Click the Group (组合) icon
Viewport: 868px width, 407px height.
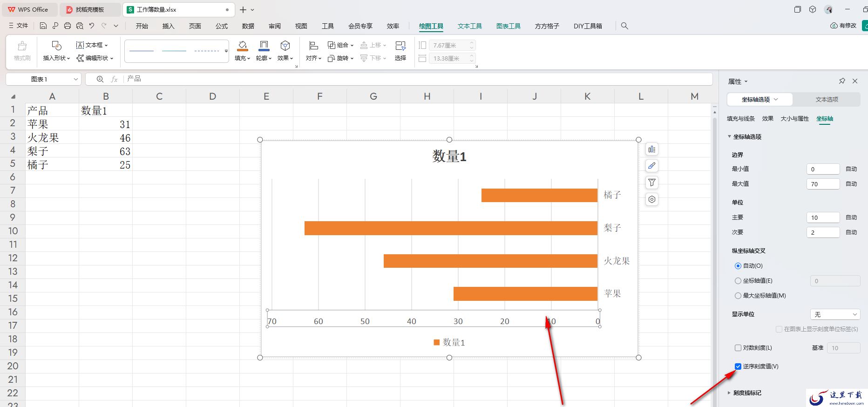click(x=332, y=45)
